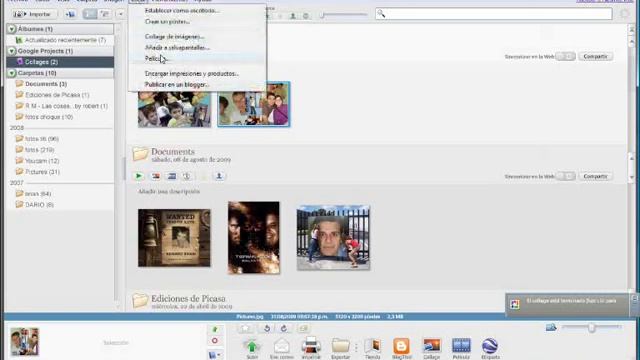The image size is (640, 360).
Task: Open add-to-album dropdown in tray
Action: [215, 355]
